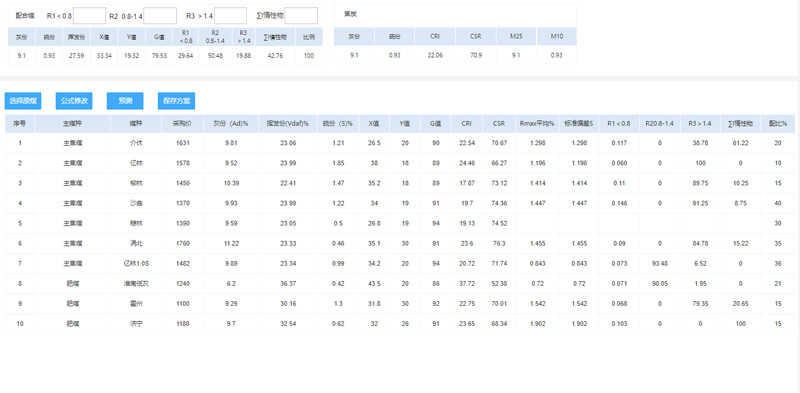
Task: Click ash value 11.22 in row 6
Action: (x=231, y=243)
